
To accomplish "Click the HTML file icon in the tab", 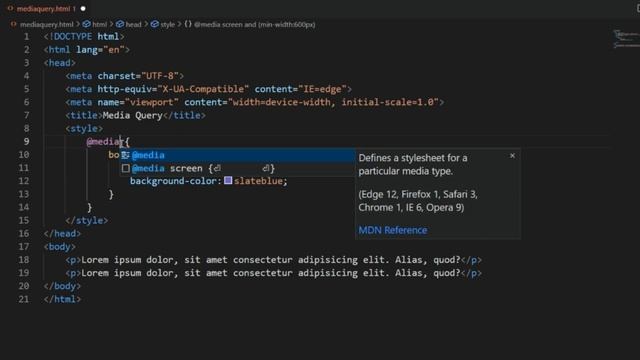I will pyautogui.click(x=11, y=9).
